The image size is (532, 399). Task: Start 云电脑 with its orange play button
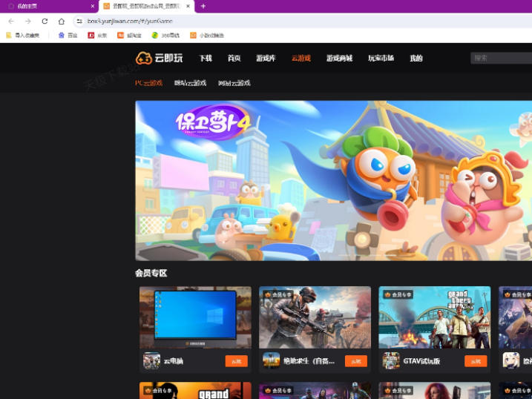coord(236,361)
